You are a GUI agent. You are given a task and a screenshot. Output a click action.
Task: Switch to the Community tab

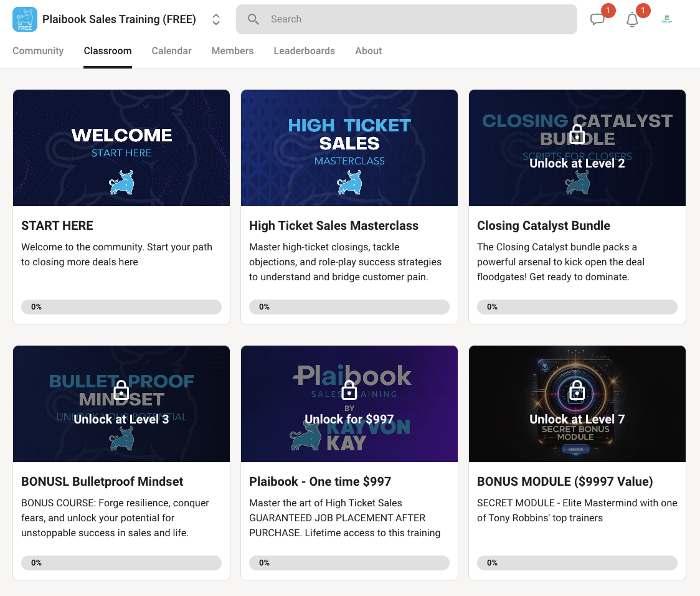pyautogui.click(x=38, y=51)
